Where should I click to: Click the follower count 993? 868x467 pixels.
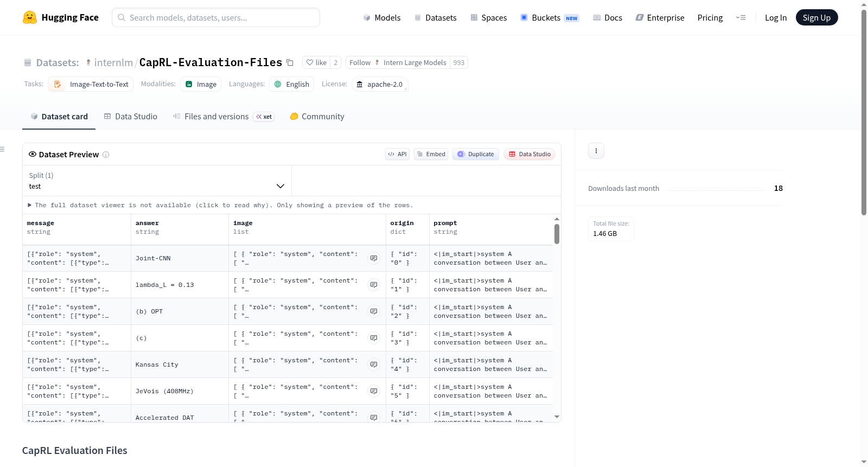click(459, 62)
